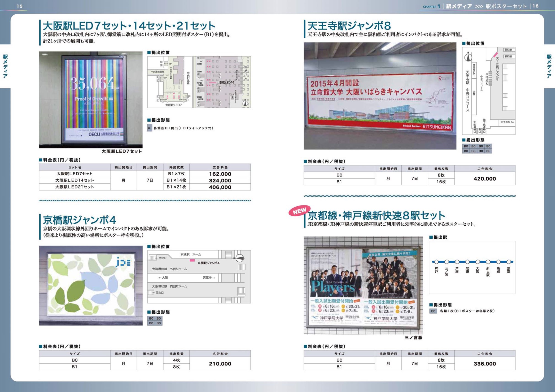Viewport: 555px width, 392px height.
Task: Select the 尼崎 station marker
Action: coord(467,261)
